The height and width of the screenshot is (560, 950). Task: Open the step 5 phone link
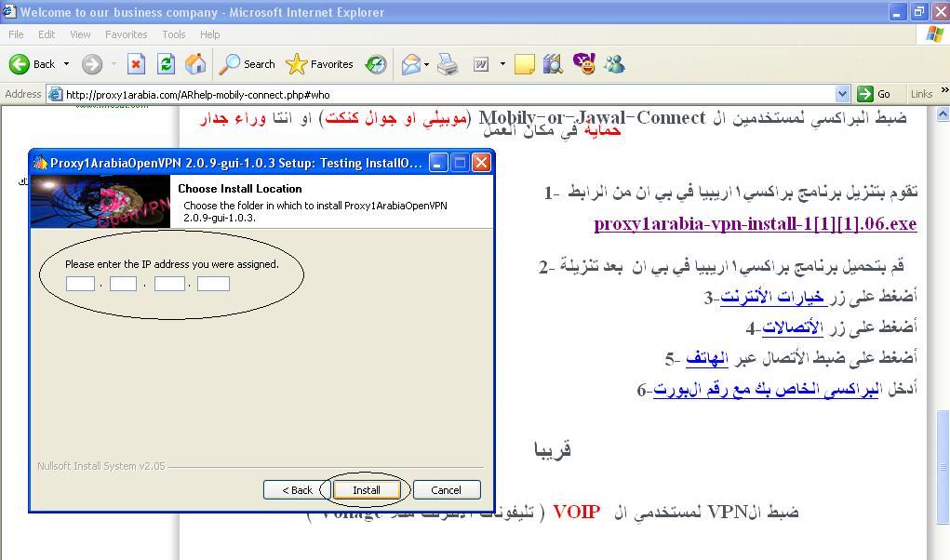(706, 358)
